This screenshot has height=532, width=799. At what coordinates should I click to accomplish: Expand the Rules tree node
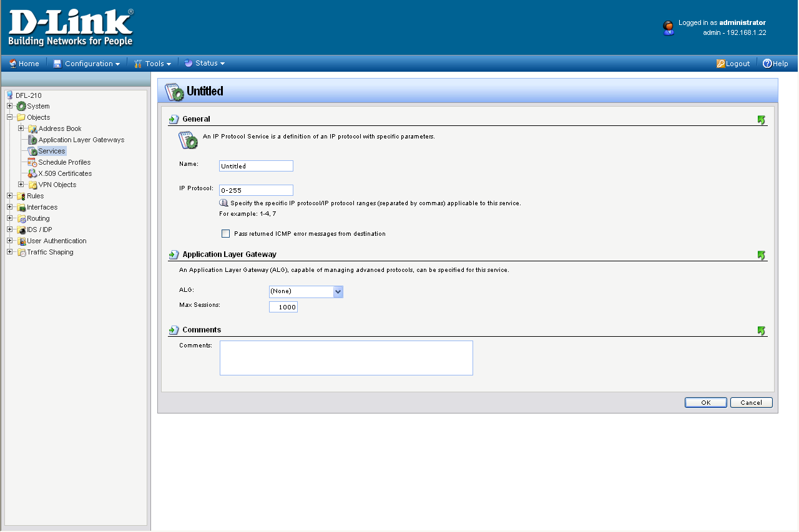[10, 196]
